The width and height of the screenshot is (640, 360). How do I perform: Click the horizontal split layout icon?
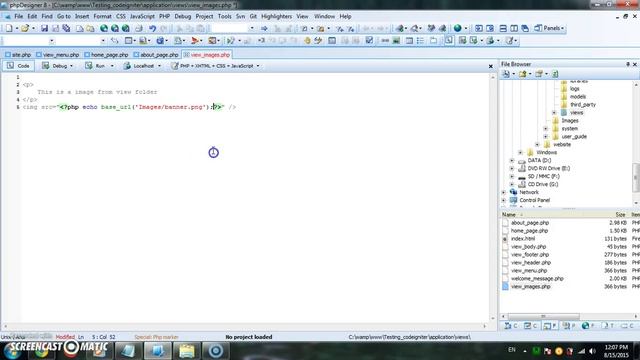coord(503,28)
